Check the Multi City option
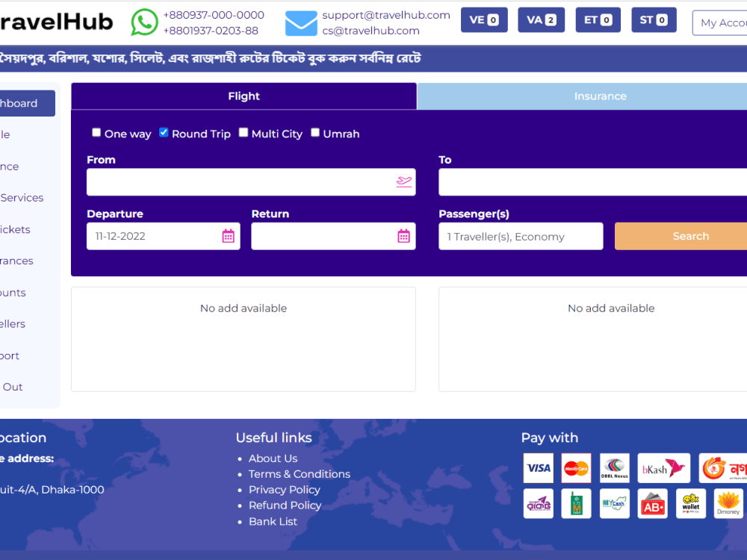This screenshot has width=747, height=560. tap(243, 132)
